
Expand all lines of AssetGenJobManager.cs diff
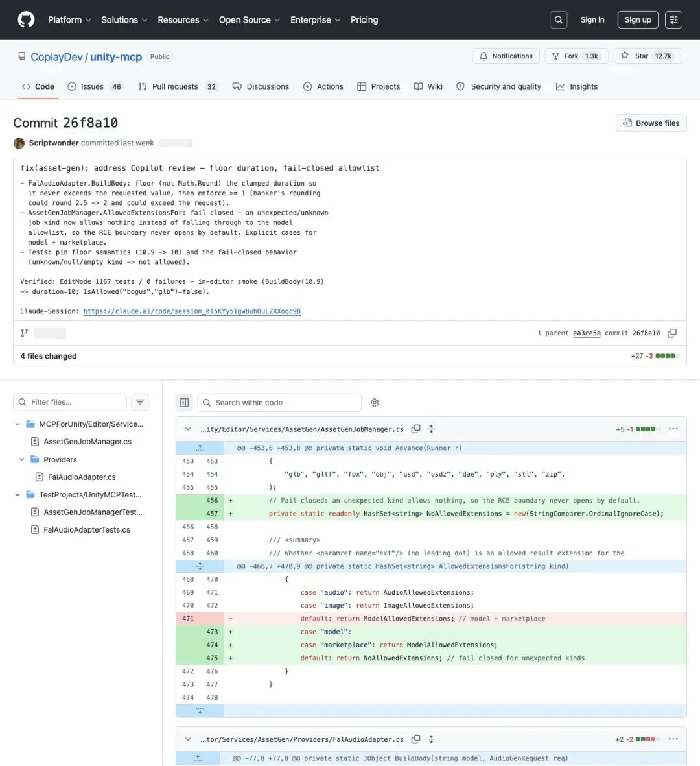click(431, 429)
